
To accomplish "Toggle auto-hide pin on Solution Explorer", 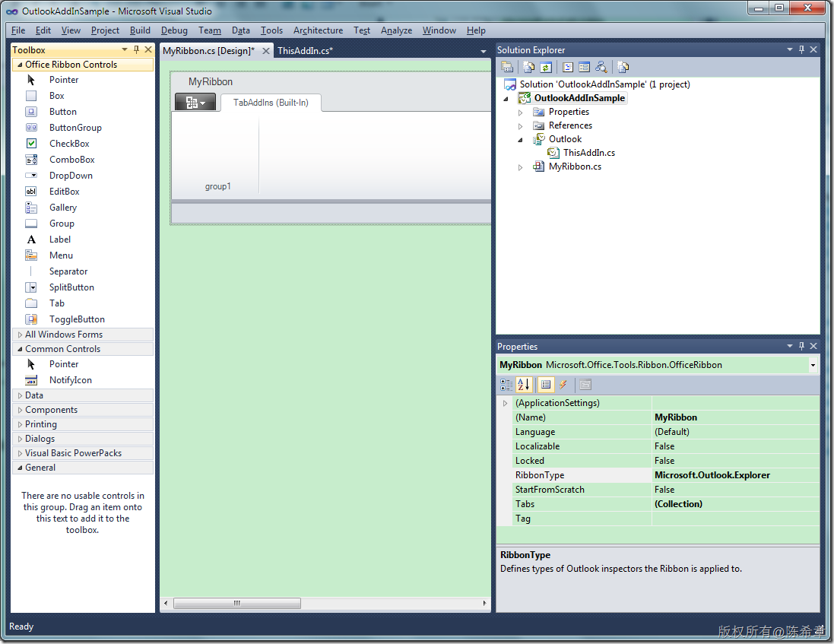I will tap(801, 49).
